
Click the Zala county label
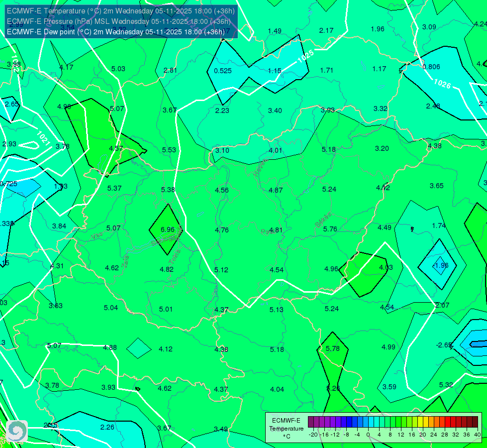pos(125,262)
